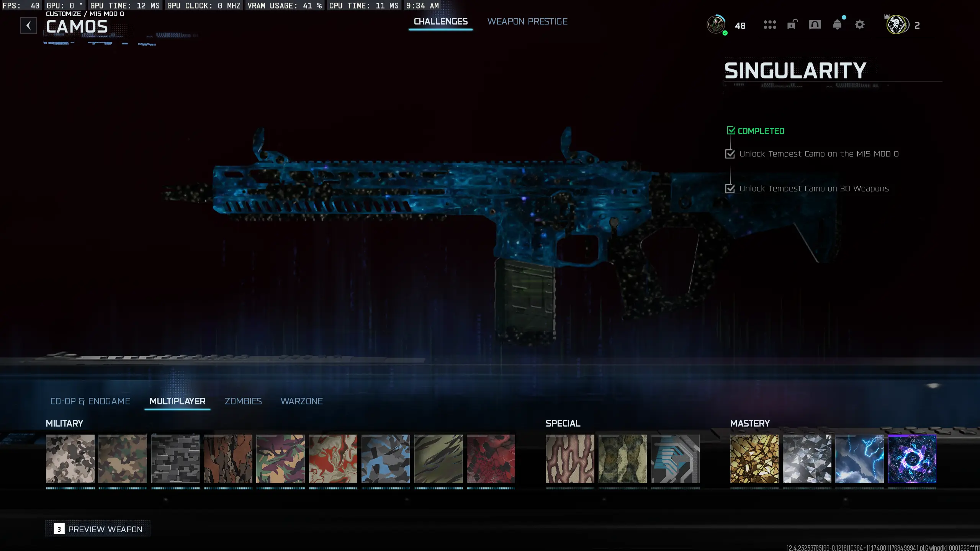Open the notifications bell with blue dot
Viewport: 980px width, 551px height.
[837, 25]
